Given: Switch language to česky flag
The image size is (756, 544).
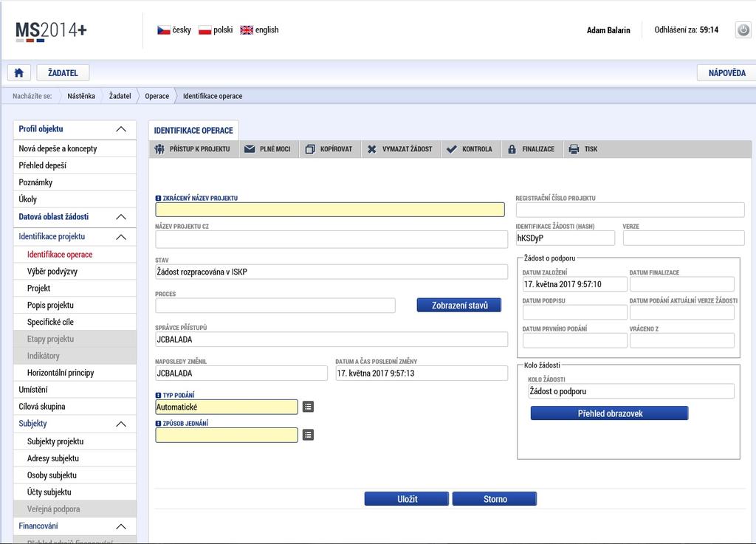Looking at the screenshot, I should pyautogui.click(x=164, y=30).
